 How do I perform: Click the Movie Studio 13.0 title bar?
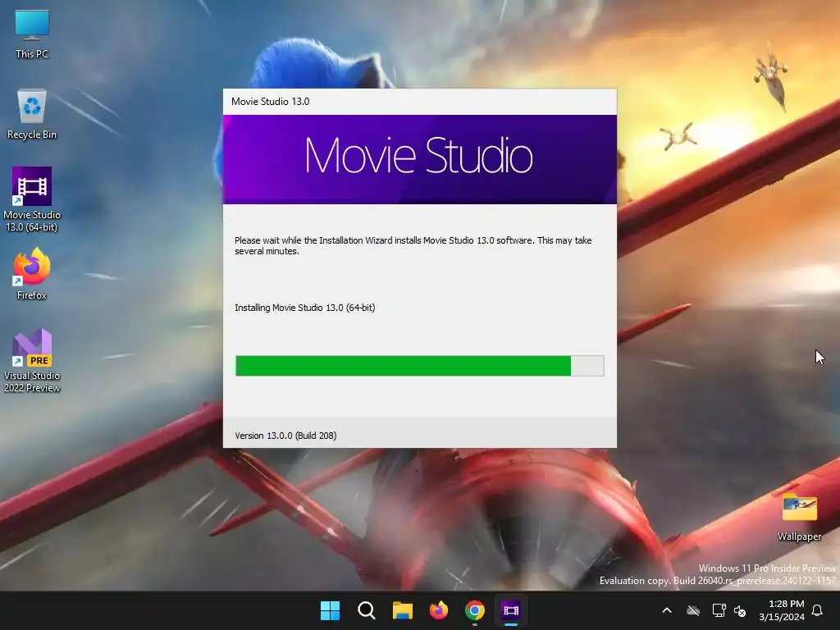[x=419, y=102]
